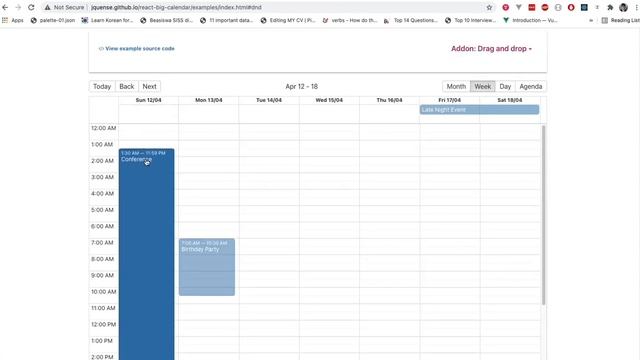640x360 pixels.
Task: Click View example source code link
Action: 137,49
